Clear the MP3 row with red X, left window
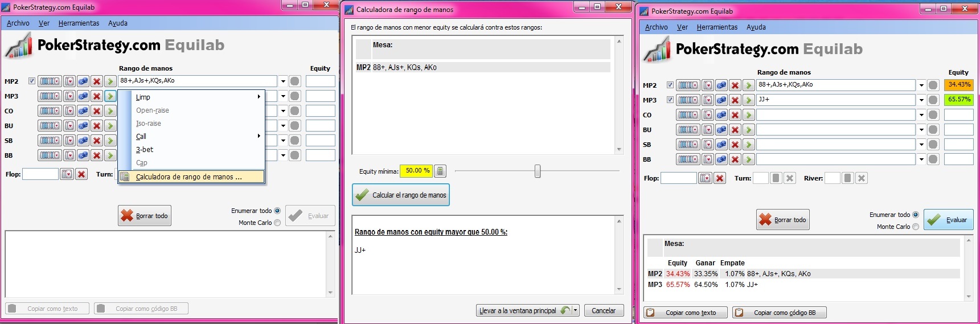The height and width of the screenshot is (324, 980). pyautogui.click(x=97, y=96)
